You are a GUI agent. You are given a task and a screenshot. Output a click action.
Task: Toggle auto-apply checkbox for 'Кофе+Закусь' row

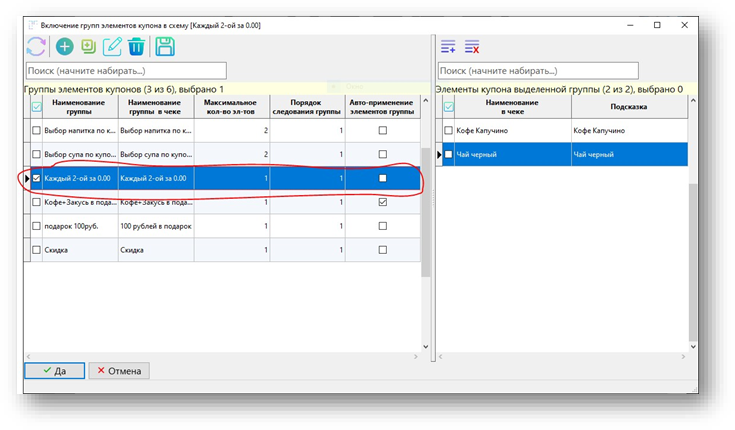point(382,202)
